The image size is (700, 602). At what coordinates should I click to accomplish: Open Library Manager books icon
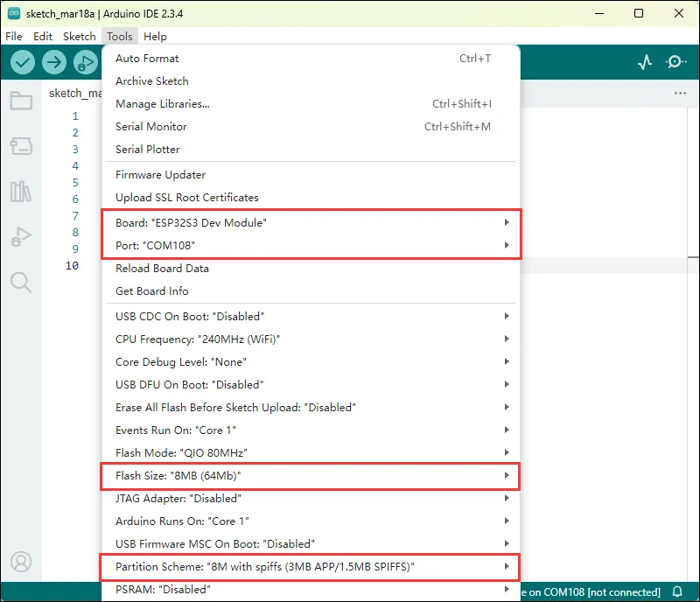21,191
